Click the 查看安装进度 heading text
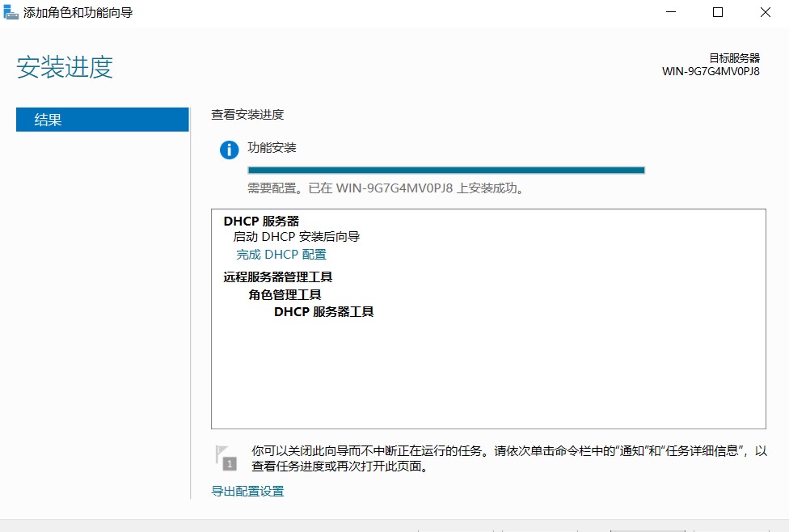Screen dimensions: 789x532 pyautogui.click(x=247, y=115)
